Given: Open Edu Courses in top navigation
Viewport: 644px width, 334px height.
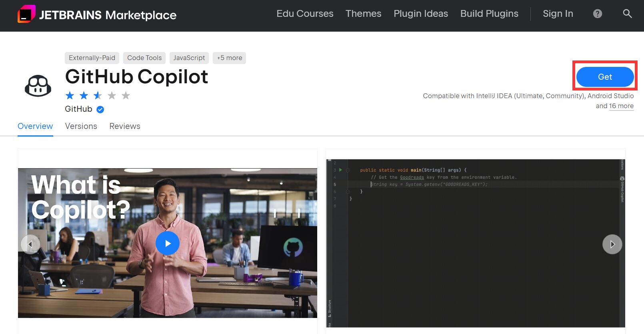Looking at the screenshot, I should pyautogui.click(x=305, y=14).
